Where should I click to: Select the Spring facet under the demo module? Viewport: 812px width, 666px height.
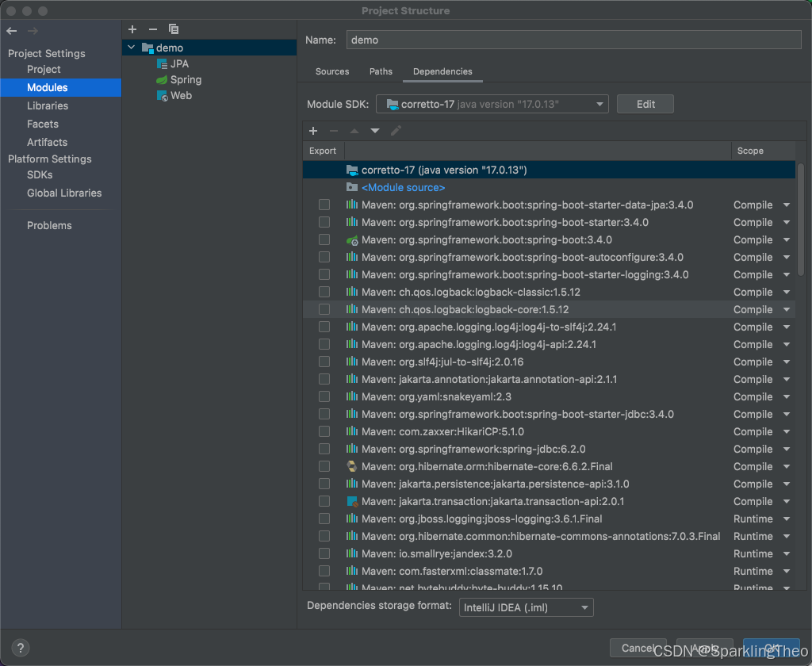pos(185,79)
